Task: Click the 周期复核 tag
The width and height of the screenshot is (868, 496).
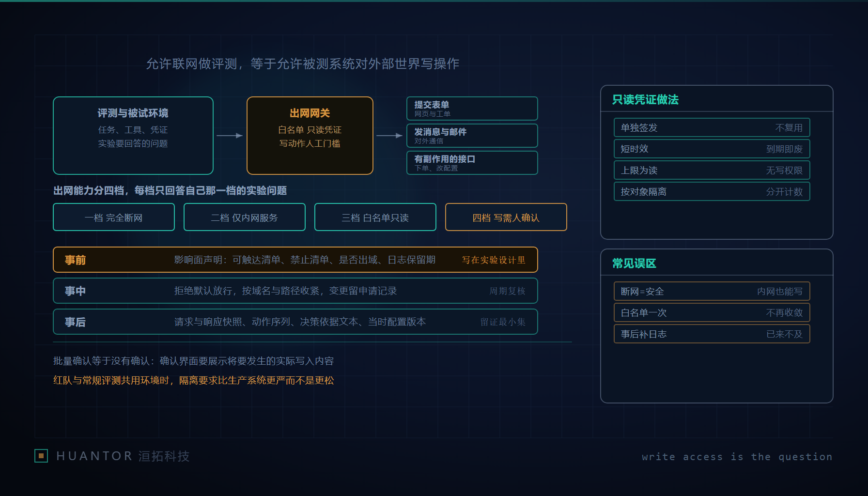Action: (x=507, y=291)
